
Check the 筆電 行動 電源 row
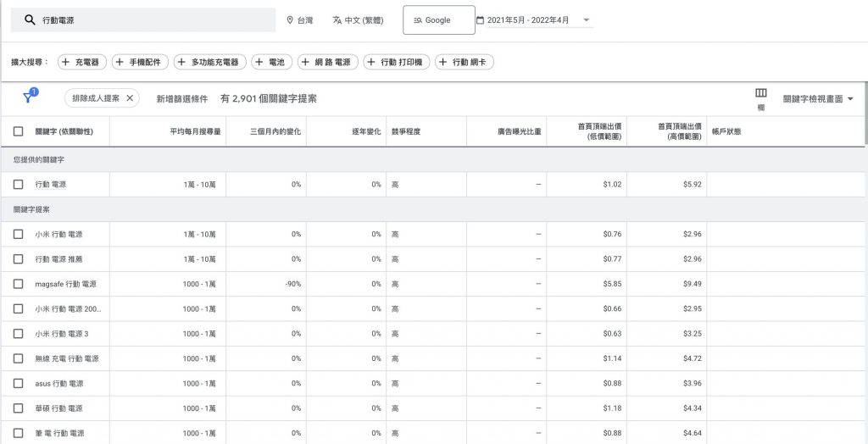click(x=19, y=433)
